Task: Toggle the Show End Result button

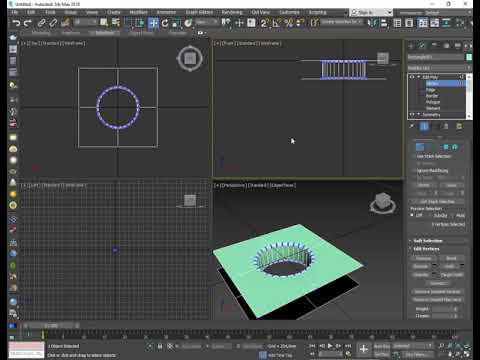Action: tap(424, 126)
